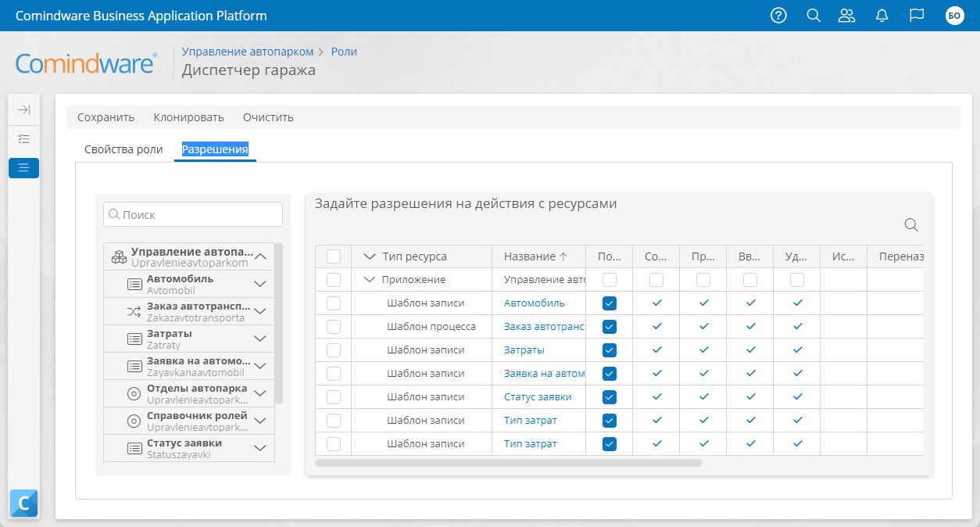
Task: Expand the Заявка на автомобиль tree chevron
Action: 261,366
